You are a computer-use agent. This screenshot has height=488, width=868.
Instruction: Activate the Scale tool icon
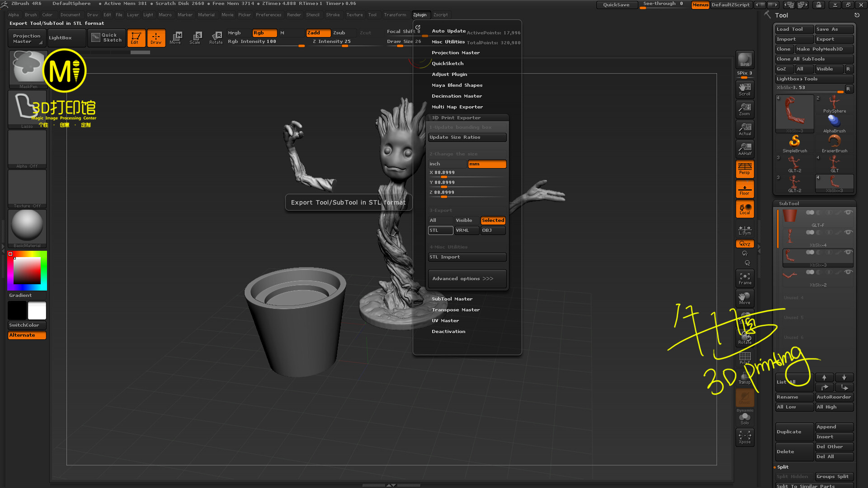[x=195, y=38]
